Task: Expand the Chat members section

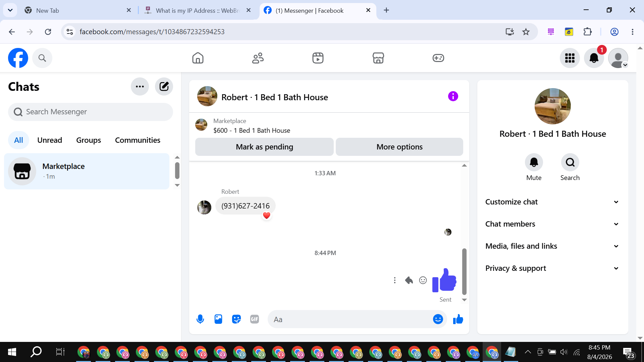Action: 552,224
